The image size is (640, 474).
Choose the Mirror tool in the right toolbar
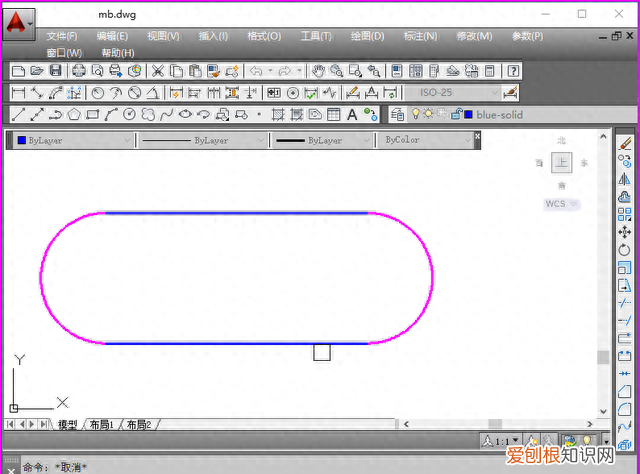pos(625,179)
